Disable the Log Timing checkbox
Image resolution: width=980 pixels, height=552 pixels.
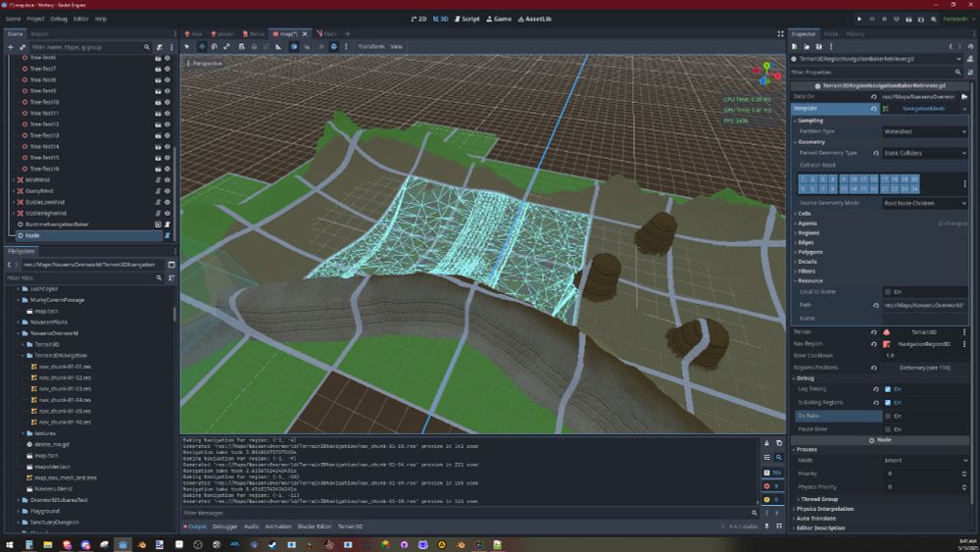click(888, 389)
